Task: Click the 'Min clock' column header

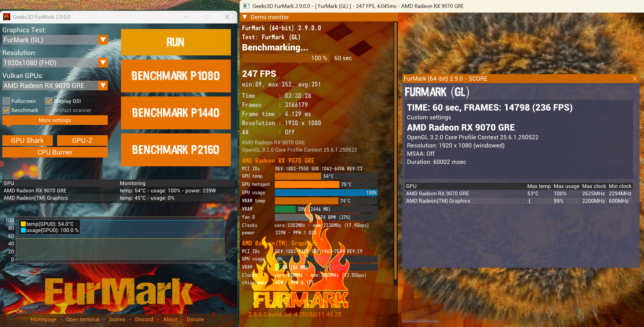Action: click(x=620, y=186)
